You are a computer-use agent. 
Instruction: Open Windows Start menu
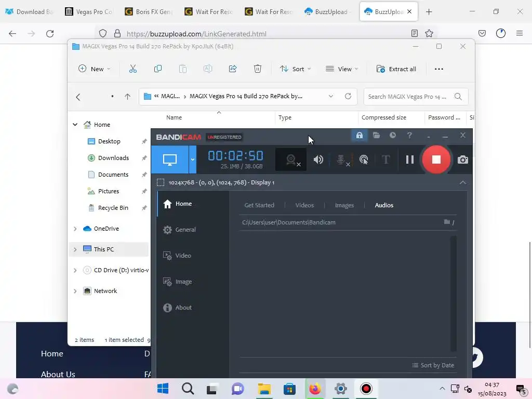[163, 389]
